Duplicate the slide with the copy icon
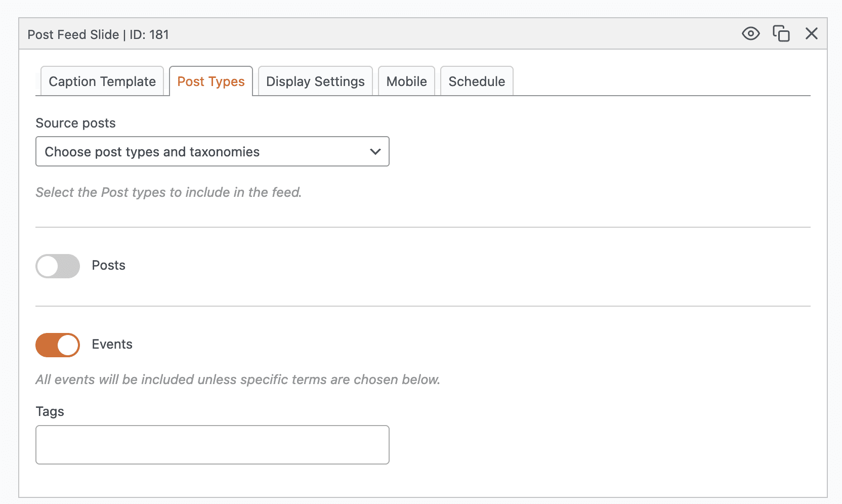Viewport: 842px width, 504px height. pyautogui.click(x=781, y=34)
